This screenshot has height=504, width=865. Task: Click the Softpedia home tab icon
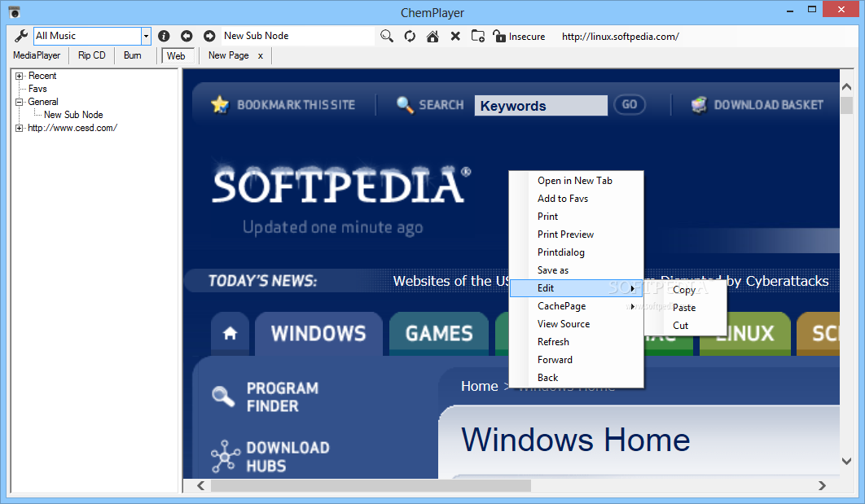(x=230, y=333)
